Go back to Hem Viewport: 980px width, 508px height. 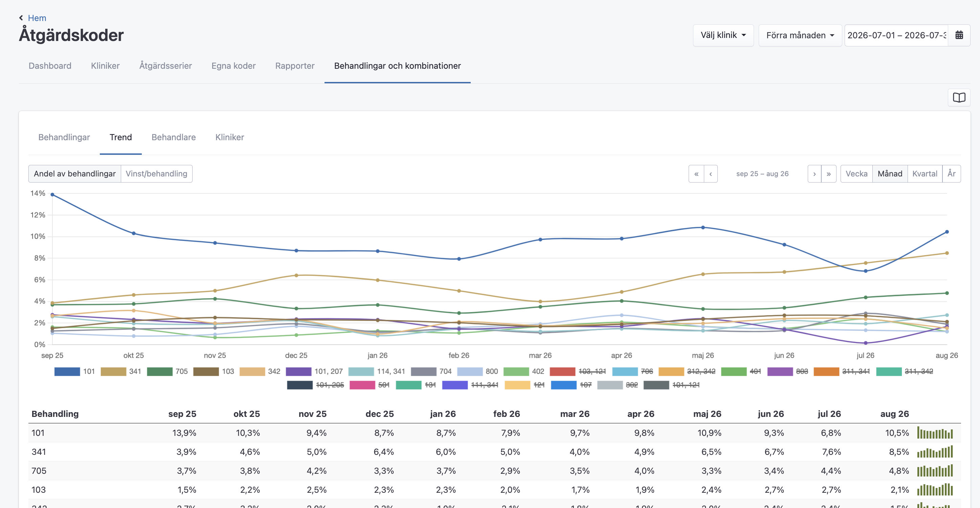(x=37, y=18)
